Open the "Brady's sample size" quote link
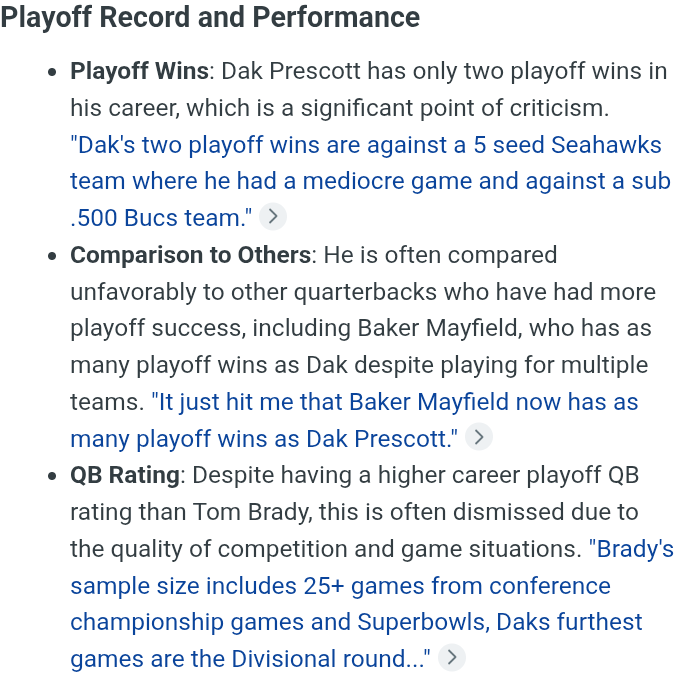This screenshot has height=688, width=699. pyautogui.click(x=372, y=604)
